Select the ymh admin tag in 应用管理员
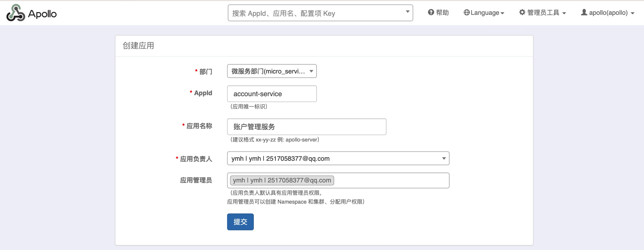This screenshot has height=250, width=644. pos(282,180)
